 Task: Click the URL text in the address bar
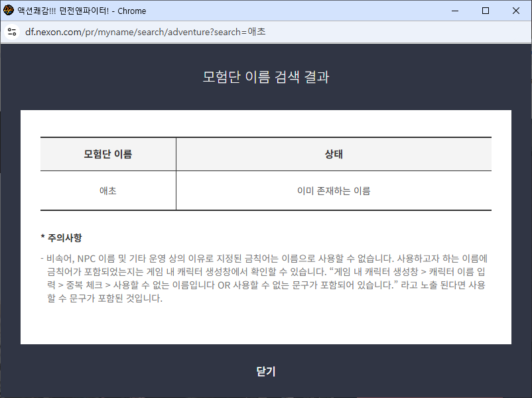(145, 32)
